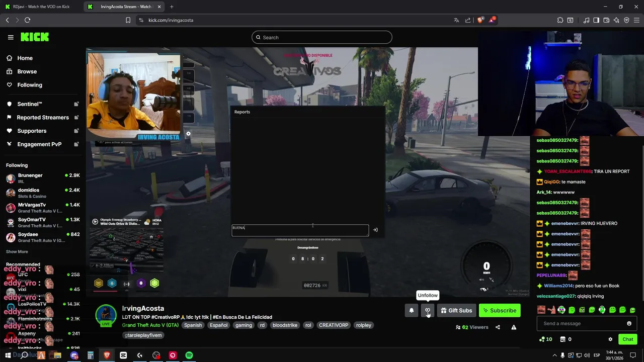Open Reported Streamers sidebar item

(43, 117)
